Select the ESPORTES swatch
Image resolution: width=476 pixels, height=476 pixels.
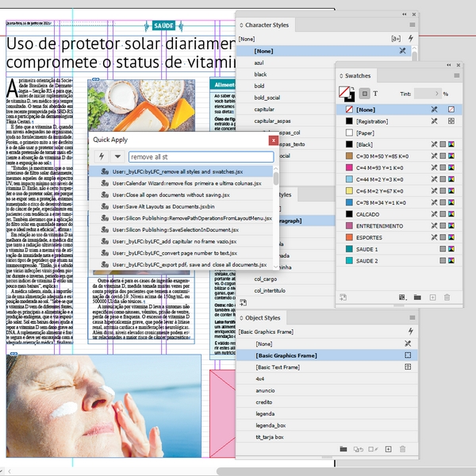(399, 237)
